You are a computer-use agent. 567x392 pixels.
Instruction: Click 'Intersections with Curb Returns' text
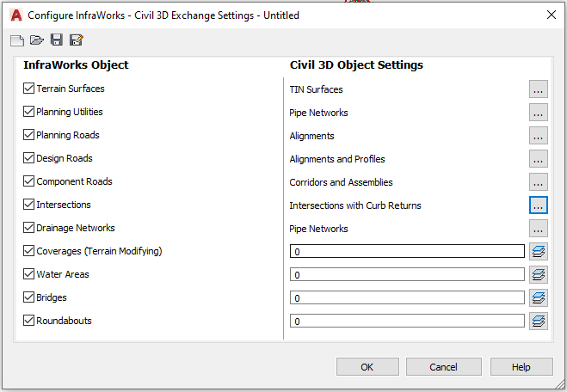355,205
